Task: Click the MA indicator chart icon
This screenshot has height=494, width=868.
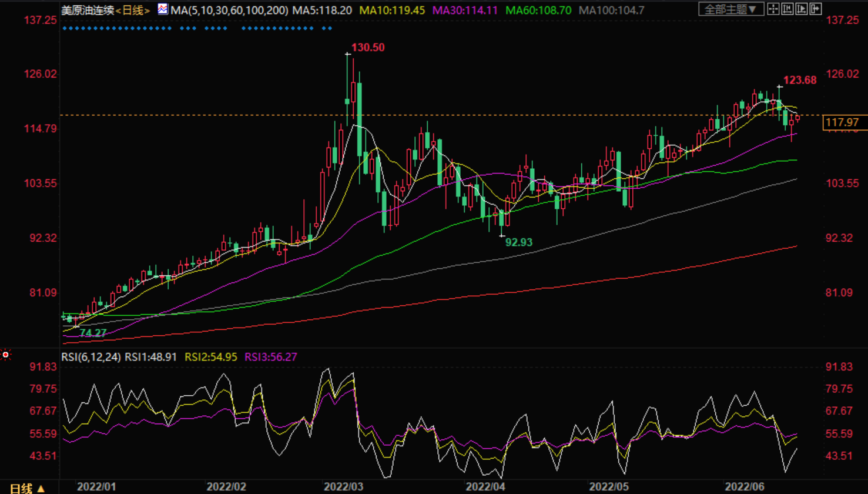Action: tap(163, 9)
